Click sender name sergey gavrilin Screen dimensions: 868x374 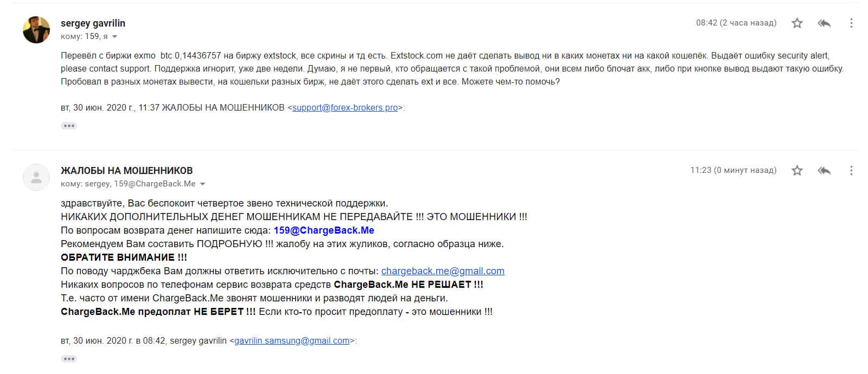click(x=93, y=23)
